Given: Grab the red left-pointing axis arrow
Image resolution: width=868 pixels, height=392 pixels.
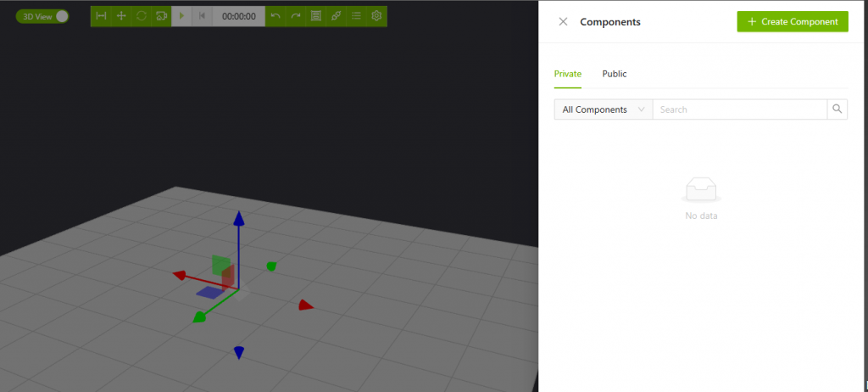Looking at the screenshot, I should 180,275.
